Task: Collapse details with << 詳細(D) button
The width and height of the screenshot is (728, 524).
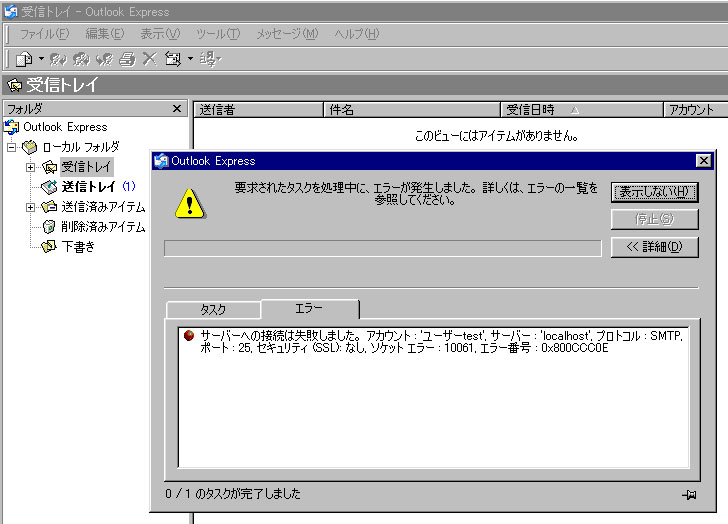Action: pos(655,247)
